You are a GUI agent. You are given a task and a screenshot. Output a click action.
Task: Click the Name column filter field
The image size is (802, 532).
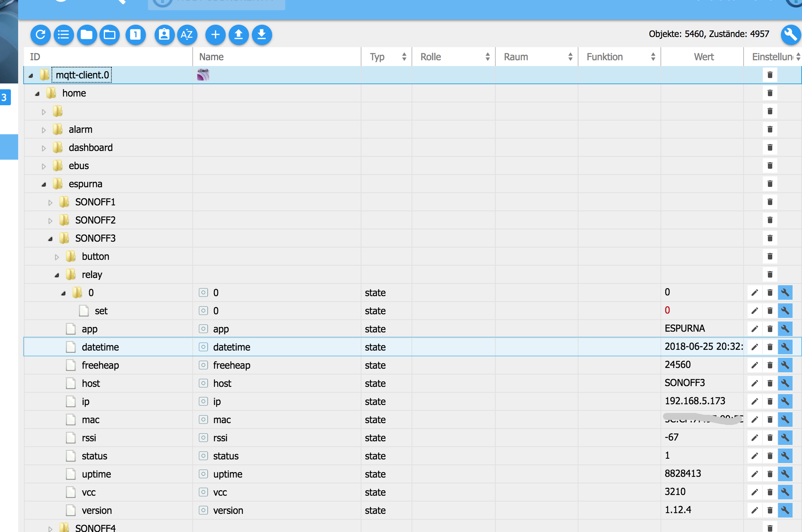click(277, 57)
